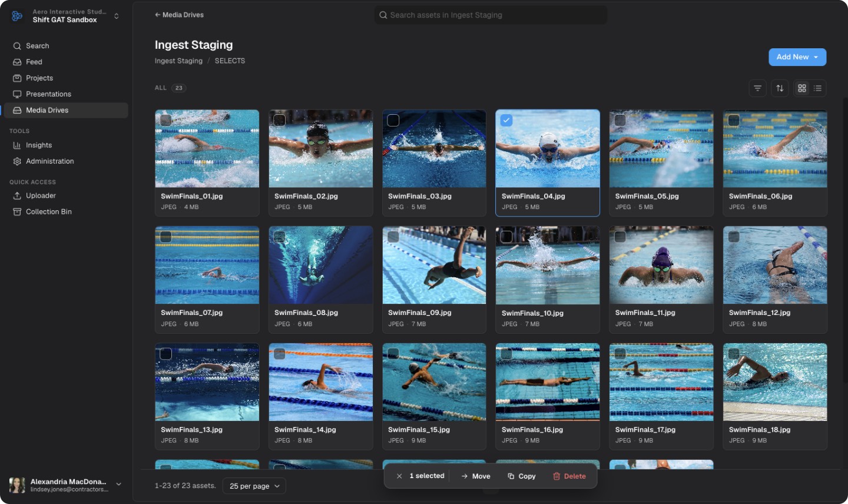Switch to list view

pyautogui.click(x=818, y=88)
